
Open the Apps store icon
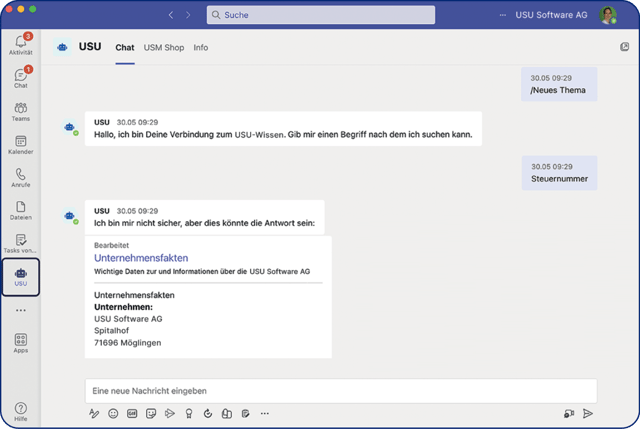point(20,343)
